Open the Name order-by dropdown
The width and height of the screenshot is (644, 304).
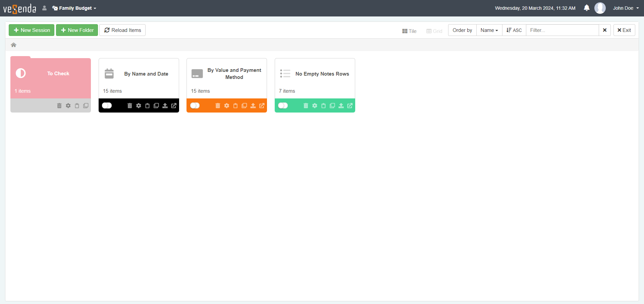point(489,30)
